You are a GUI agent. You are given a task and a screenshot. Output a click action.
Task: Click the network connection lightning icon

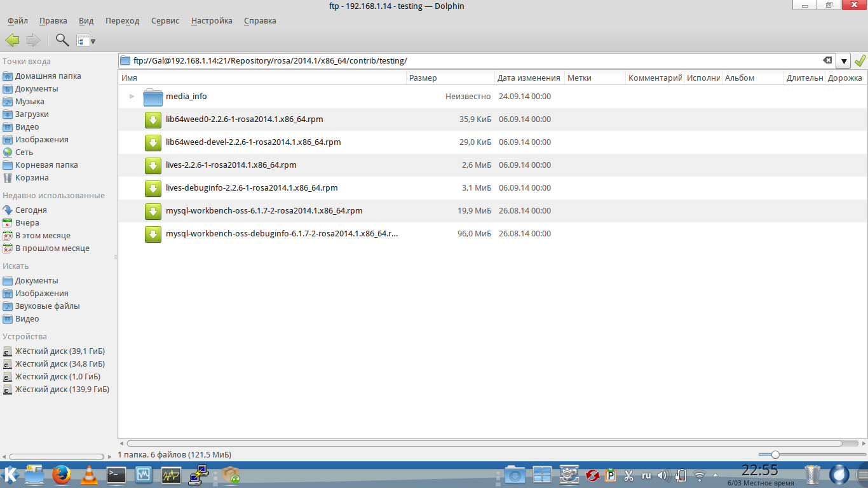[199, 475]
